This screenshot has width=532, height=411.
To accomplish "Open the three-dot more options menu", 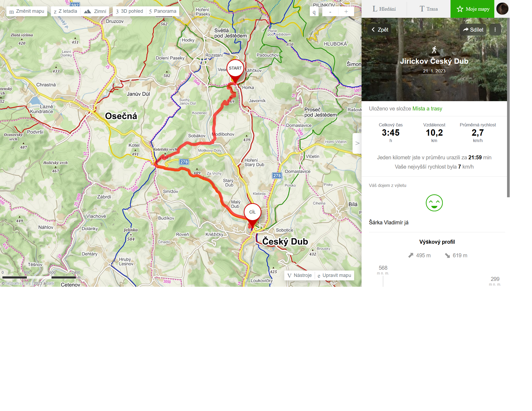I will point(495,29).
